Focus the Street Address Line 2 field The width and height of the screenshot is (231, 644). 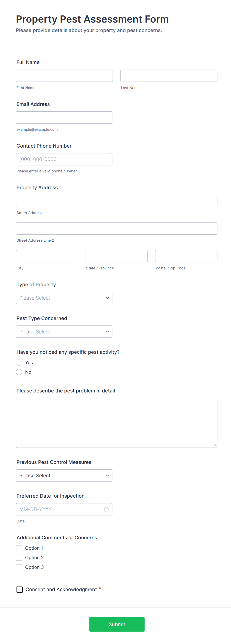coord(117,228)
